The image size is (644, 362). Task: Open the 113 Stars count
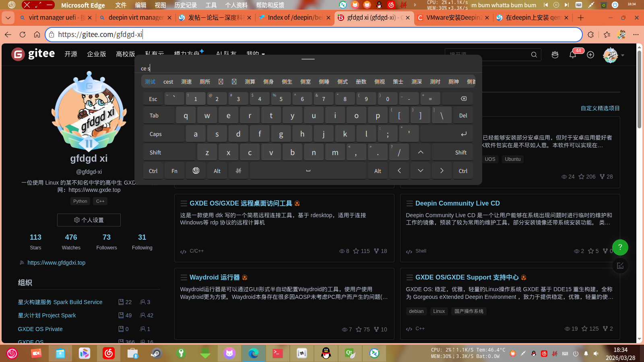click(35, 242)
